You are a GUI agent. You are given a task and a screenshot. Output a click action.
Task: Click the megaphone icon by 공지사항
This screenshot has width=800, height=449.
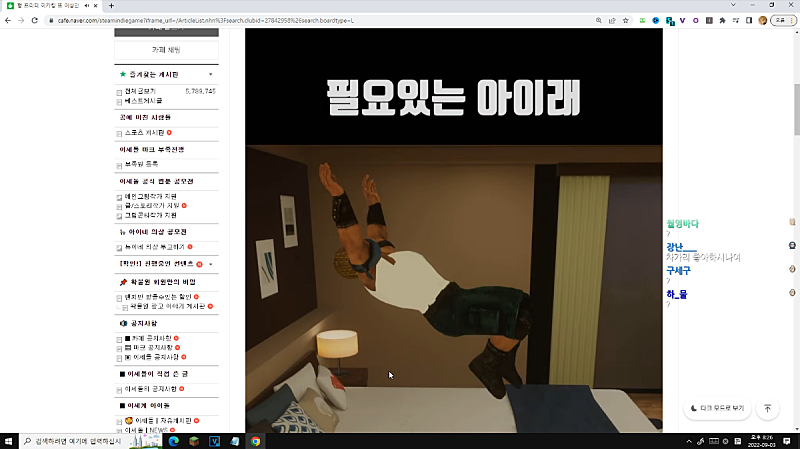pyautogui.click(x=123, y=323)
